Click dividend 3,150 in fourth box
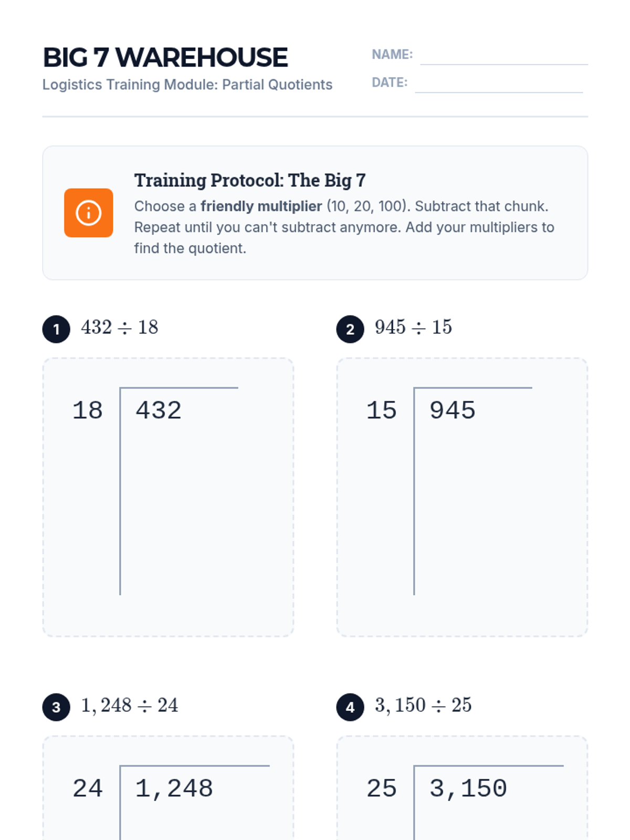The height and width of the screenshot is (840, 630). tap(468, 789)
